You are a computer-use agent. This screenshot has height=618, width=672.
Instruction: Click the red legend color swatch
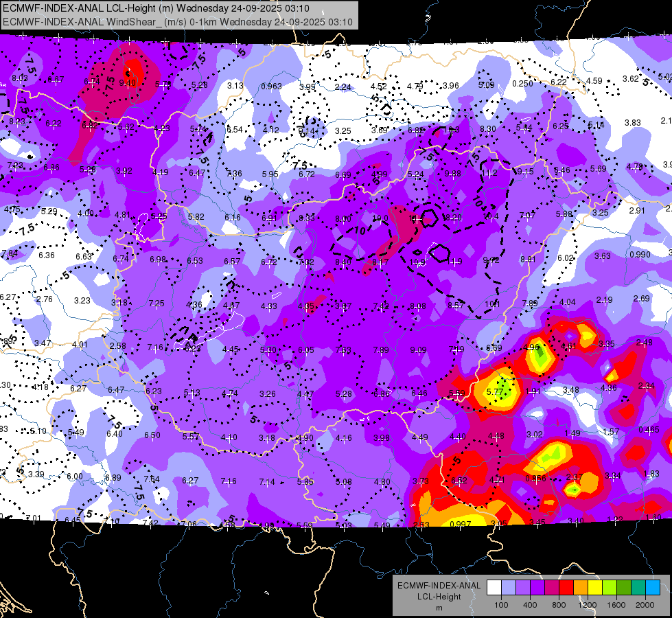pyautogui.click(x=566, y=588)
